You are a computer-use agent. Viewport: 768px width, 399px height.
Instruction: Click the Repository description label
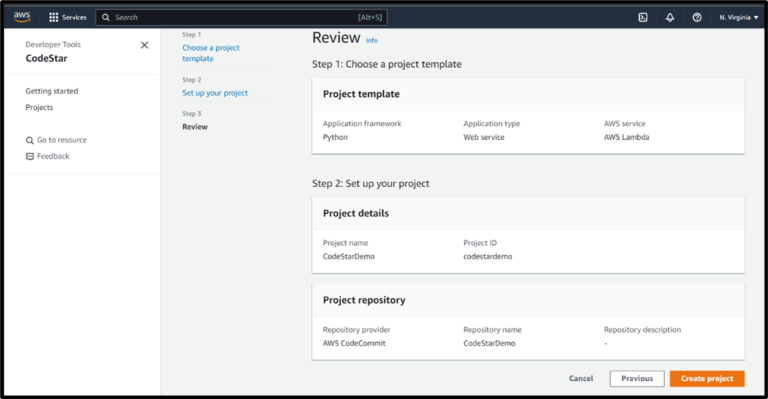tap(642, 330)
